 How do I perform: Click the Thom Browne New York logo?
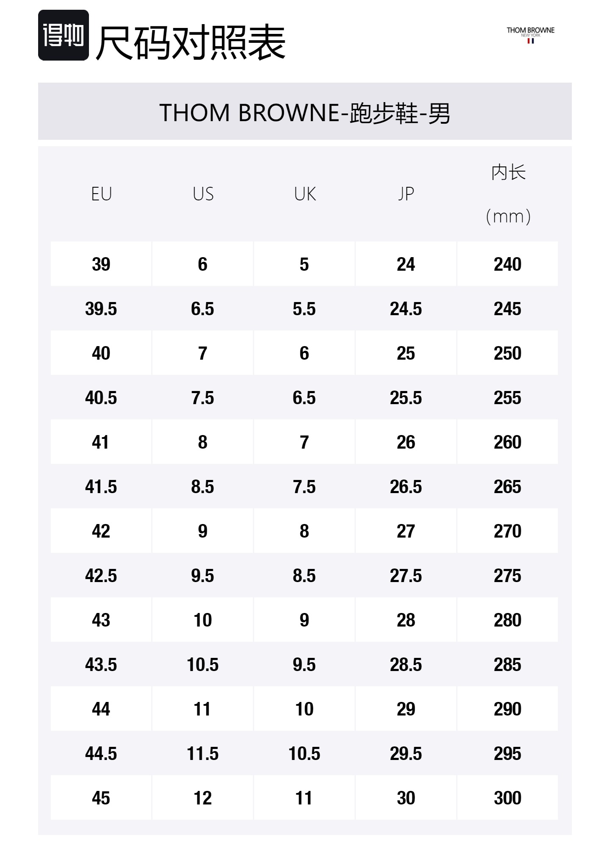point(530,34)
